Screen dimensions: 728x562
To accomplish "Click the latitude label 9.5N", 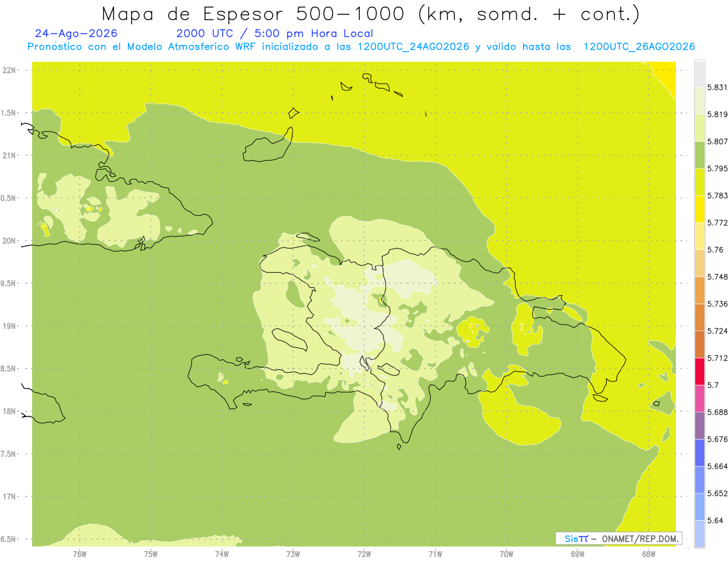I will coord(9,284).
